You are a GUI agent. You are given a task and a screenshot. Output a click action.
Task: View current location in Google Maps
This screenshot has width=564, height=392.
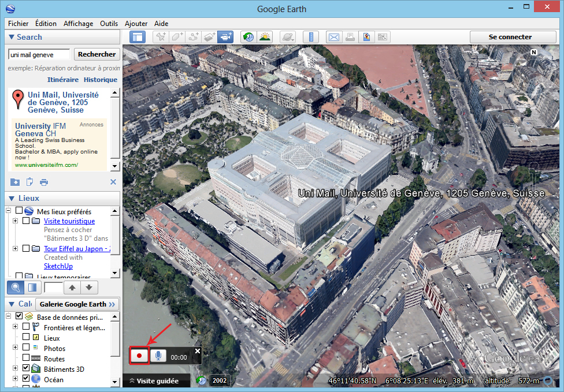(366, 37)
